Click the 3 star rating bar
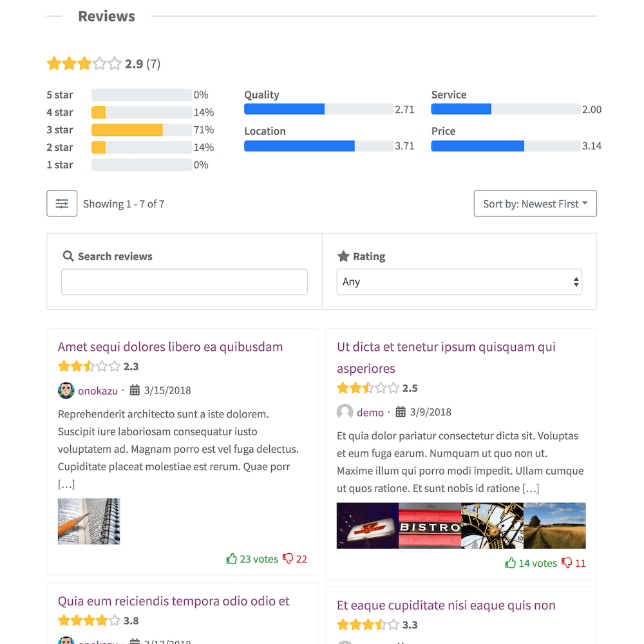 tap(141, 130)
